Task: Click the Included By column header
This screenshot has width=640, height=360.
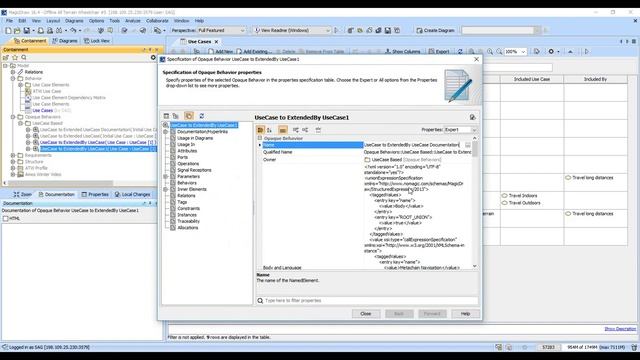Action: (x=595, y=79)
